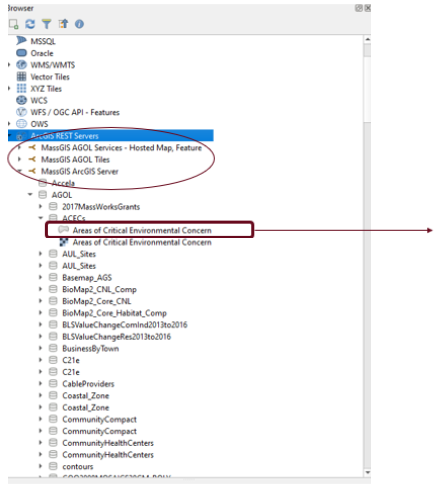Click the AGOL folder database icon
This screenshot has height=490, width=438.
(x=43, y=195)
